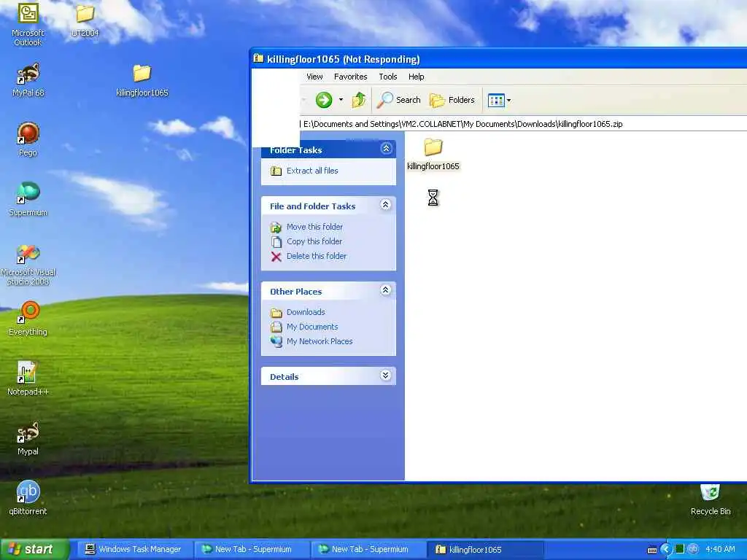Viewport: 747px width, 560px height.
Task: Switch to first New Tab - Supermium taskbar button
Action: point(251,550)
